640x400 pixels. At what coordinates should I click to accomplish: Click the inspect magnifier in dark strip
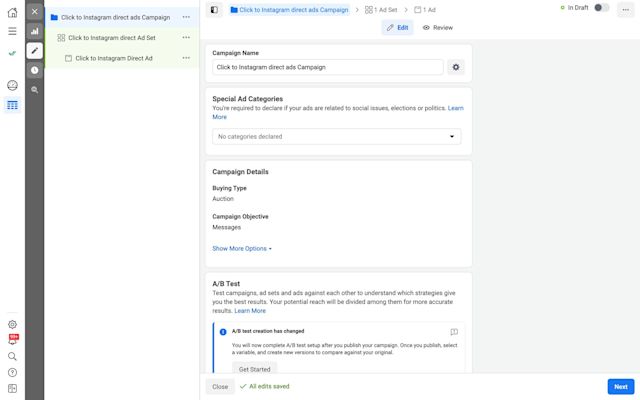35,90
